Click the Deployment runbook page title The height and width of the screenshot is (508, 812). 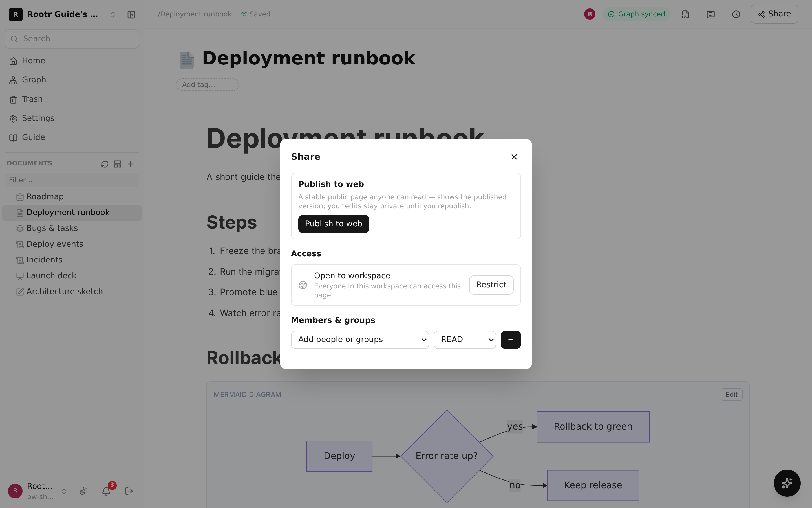coord(309,58)
